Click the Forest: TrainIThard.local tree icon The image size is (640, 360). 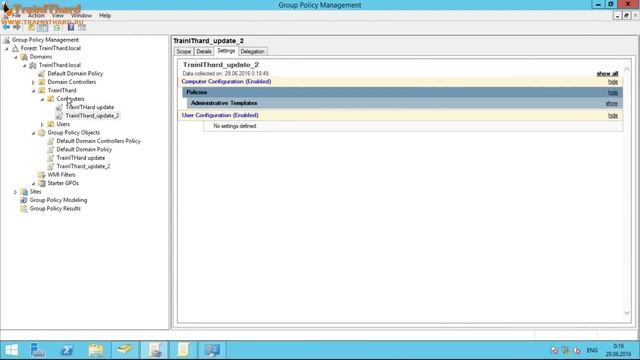pyautogui.click(x=16, y=48)
